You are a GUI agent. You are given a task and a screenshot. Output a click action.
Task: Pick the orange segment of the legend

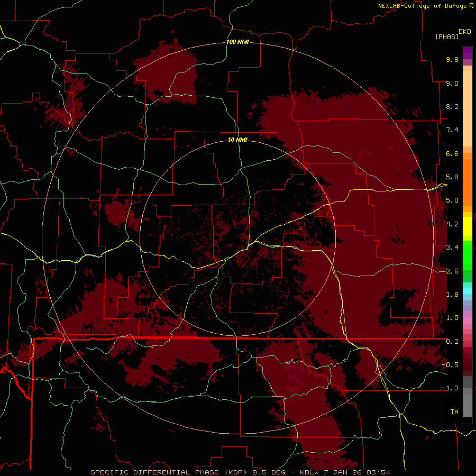[x=467, y=182]
